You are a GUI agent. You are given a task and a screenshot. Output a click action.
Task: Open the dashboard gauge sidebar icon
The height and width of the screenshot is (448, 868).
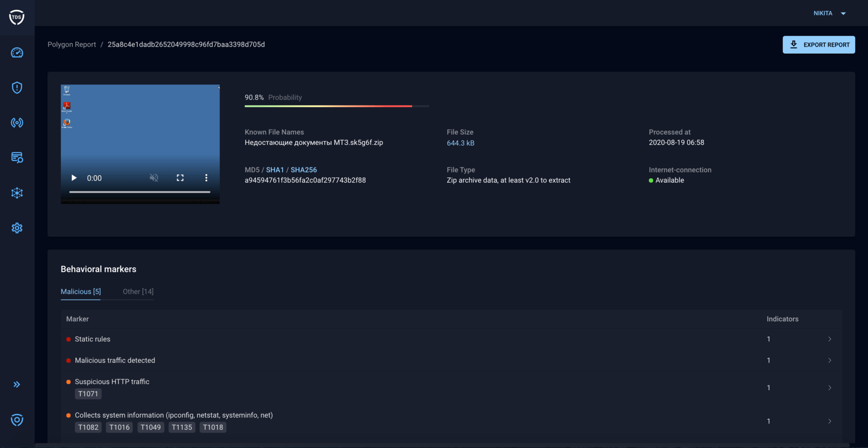pyautogui.click(x=17, y=53)
